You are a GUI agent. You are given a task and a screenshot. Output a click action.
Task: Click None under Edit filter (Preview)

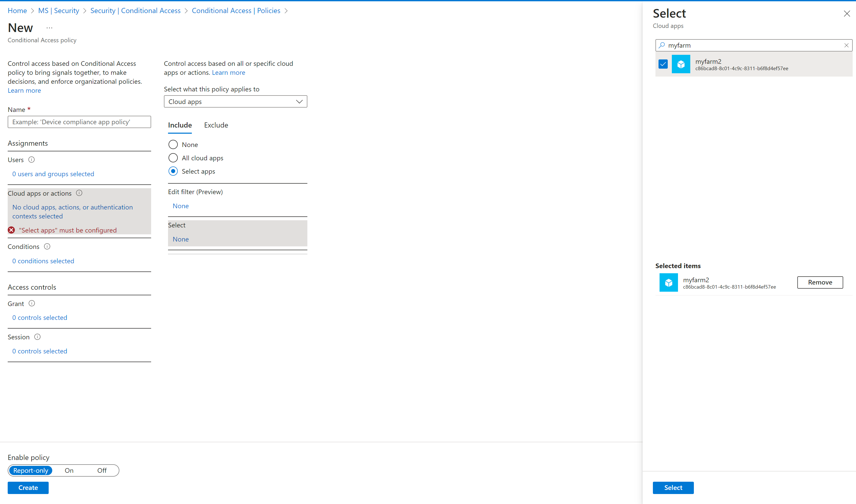180,206
